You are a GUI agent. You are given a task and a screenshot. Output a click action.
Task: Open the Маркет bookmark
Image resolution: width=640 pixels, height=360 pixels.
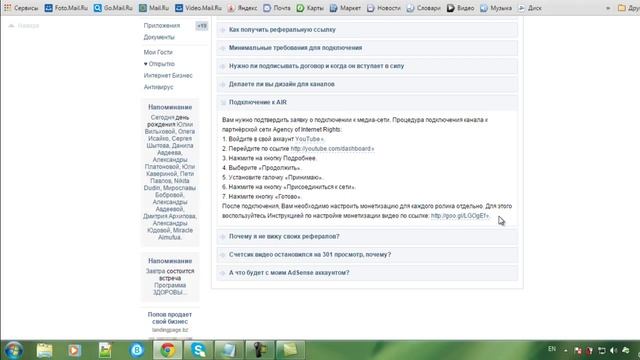(x=345, y=8)
